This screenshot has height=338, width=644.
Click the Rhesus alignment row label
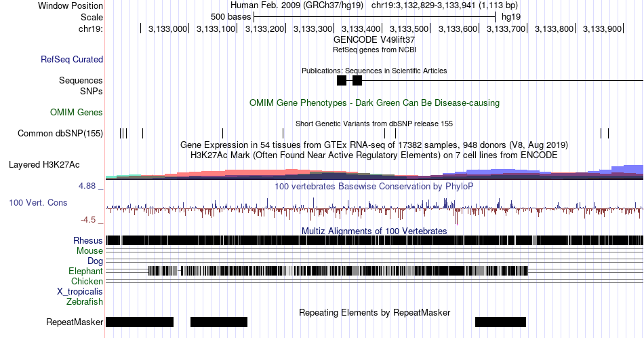88,240
